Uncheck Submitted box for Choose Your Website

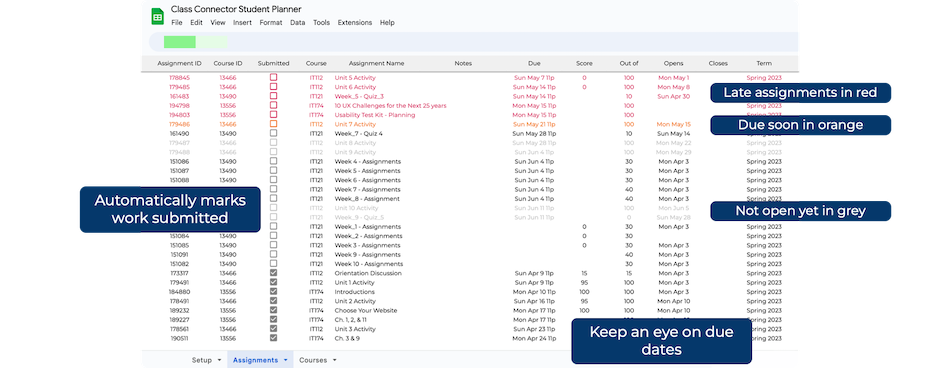coord(273,310)
